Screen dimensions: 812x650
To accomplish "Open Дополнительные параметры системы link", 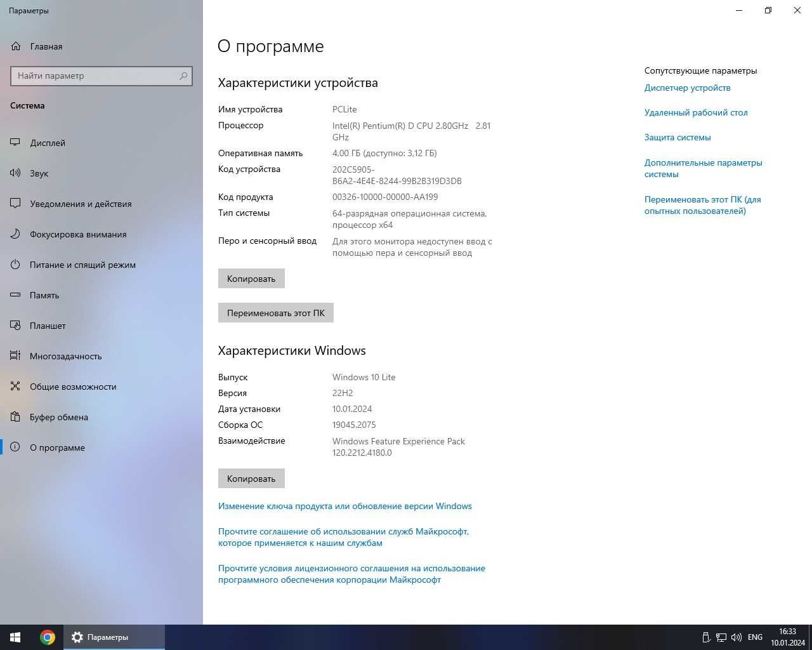I will 704,168.
